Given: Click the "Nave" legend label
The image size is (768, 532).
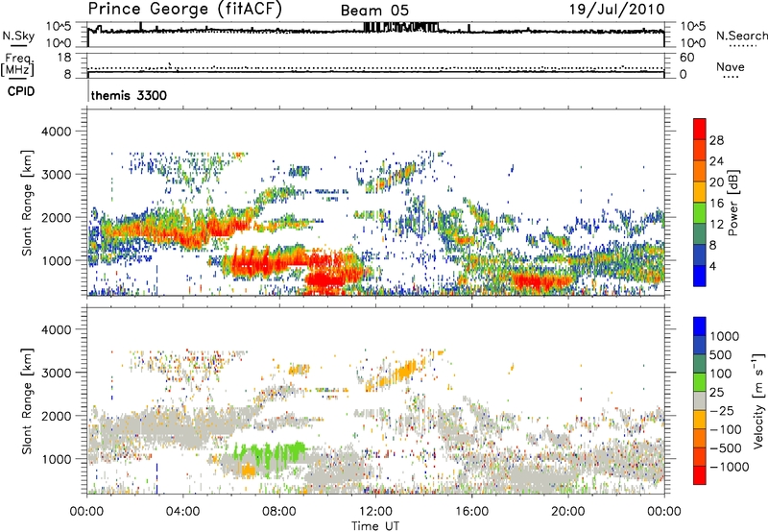Looking at the screenshot, I should (731, 66).
